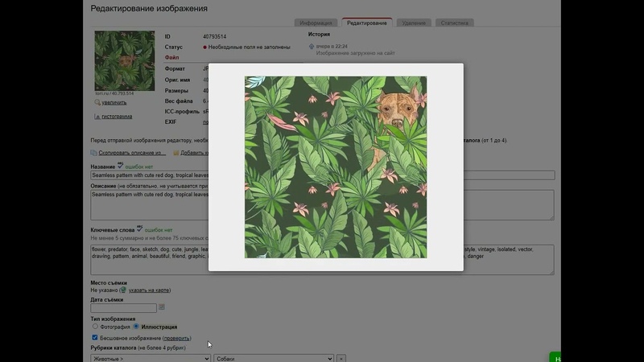Click the magnifier icon next to увеличить
This screenshot has width=644, height=362.
pyautogui.click(x=97, y=103)
